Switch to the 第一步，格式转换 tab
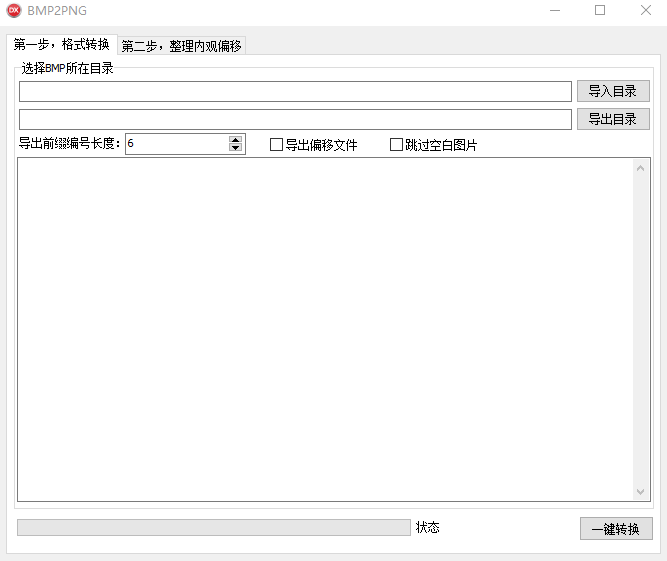Screen dimensions: 667x561 [x=61, y=45]
